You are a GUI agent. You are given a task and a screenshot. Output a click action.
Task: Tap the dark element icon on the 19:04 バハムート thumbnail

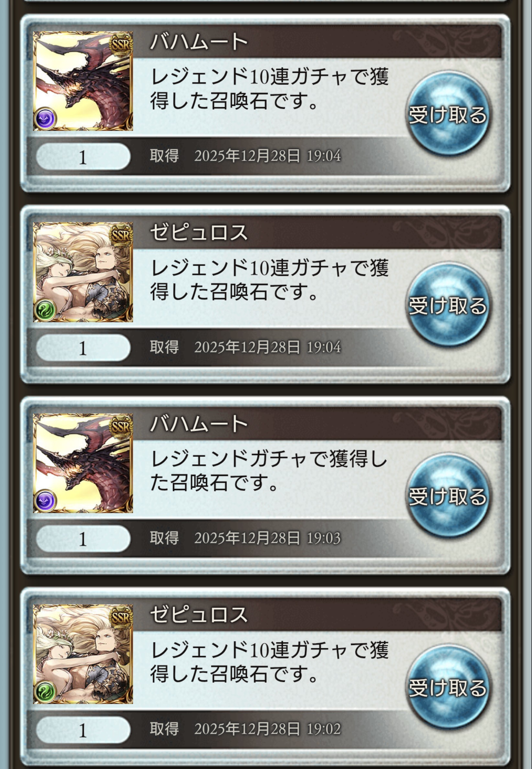pyautogui.click(x=45, y=119)
